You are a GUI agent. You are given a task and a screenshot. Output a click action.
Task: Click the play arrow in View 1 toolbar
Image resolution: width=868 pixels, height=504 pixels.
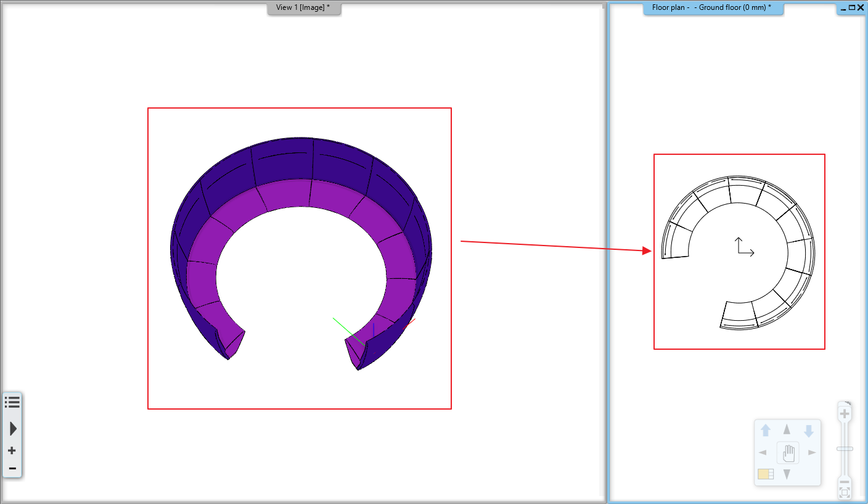pos(13,429)
